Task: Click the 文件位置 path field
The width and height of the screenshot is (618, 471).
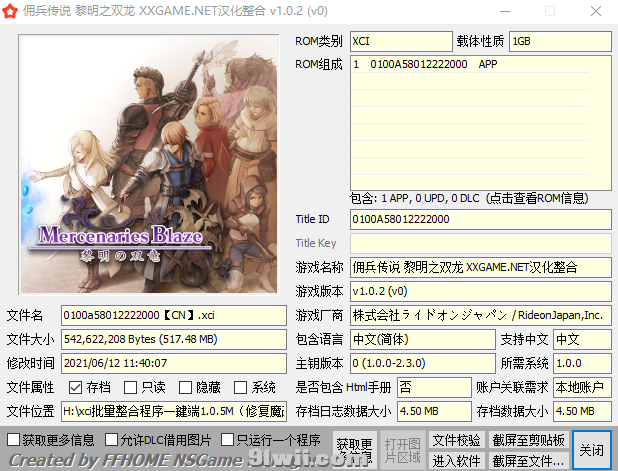Action: tap(173, 411)
